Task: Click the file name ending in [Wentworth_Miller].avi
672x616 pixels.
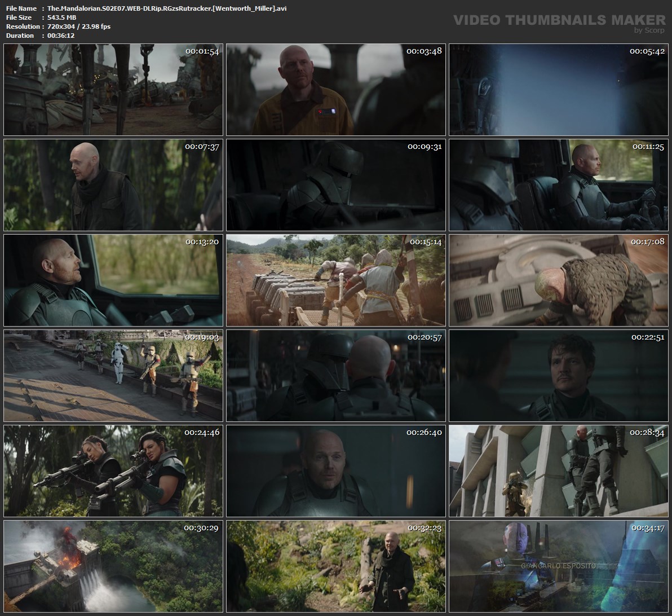Action: tap(167, 8)
